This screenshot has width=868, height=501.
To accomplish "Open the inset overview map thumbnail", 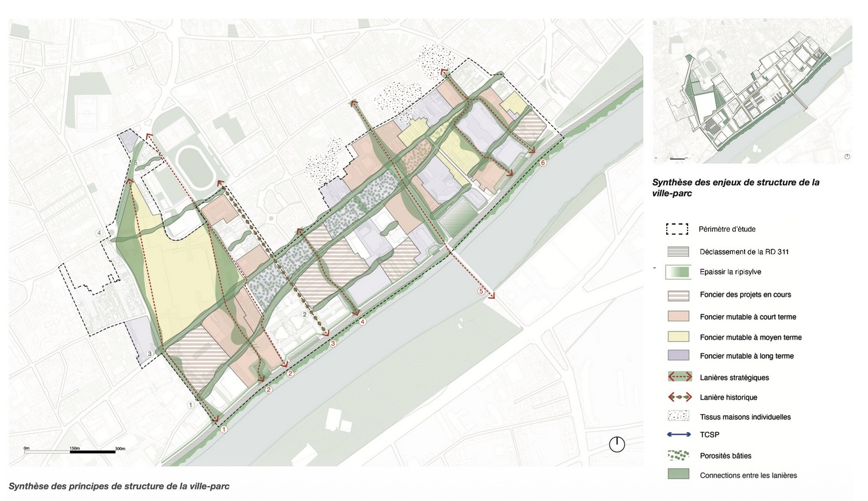I will tap(752, 91).
